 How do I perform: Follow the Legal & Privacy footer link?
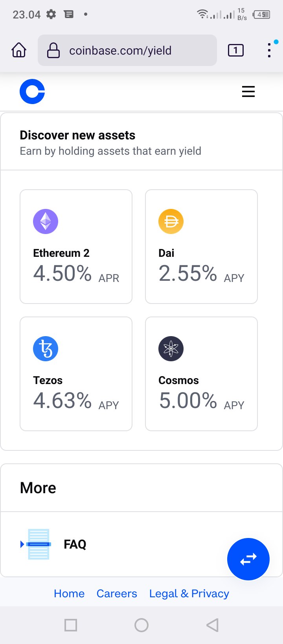pyautogui.click(x=189, y=593)
